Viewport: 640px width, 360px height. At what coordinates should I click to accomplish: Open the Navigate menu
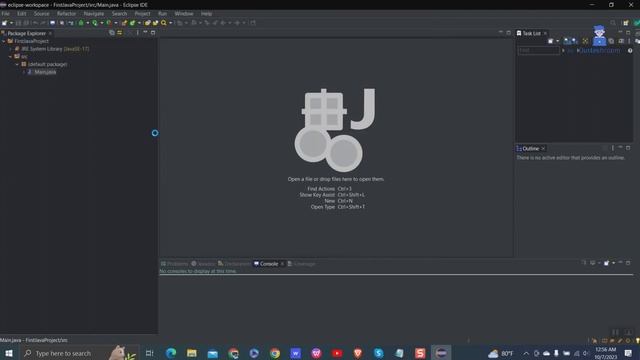click(x=93, y=13)
